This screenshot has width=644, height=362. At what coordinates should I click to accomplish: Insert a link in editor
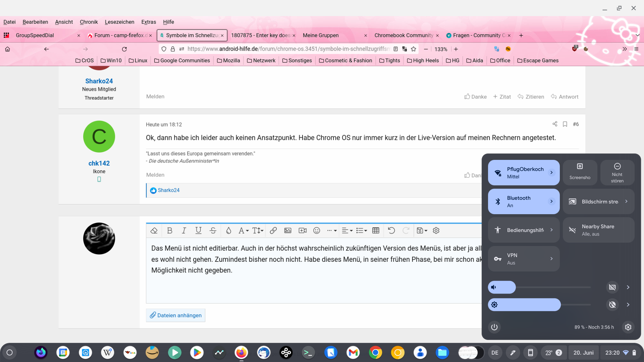[273, 231]
